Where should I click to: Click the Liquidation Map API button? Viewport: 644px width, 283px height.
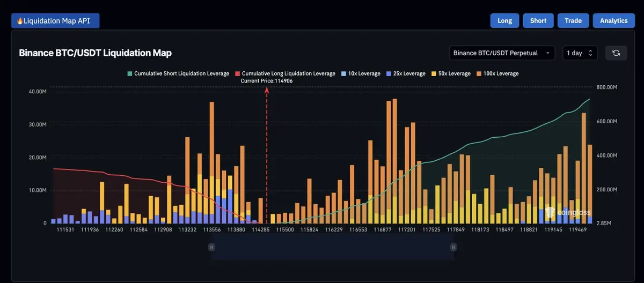pos(55,20)
